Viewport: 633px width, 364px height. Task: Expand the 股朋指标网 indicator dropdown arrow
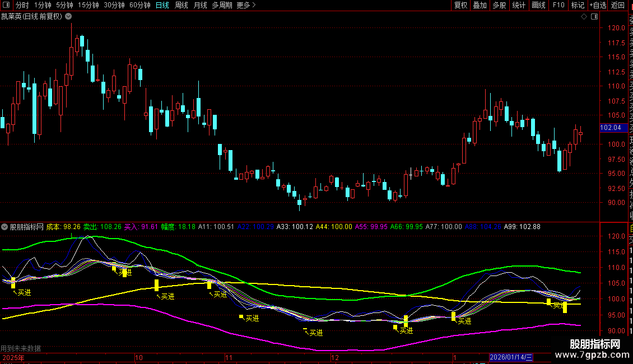(x=5, y=227)
